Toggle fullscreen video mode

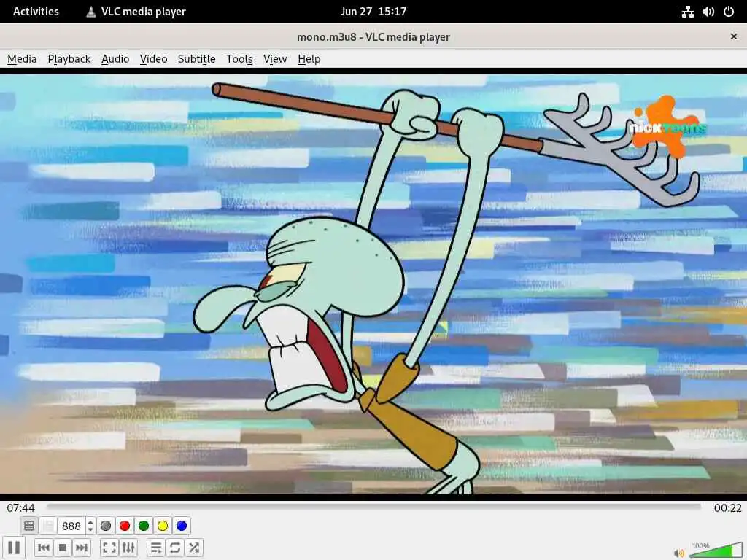[109, 548]
